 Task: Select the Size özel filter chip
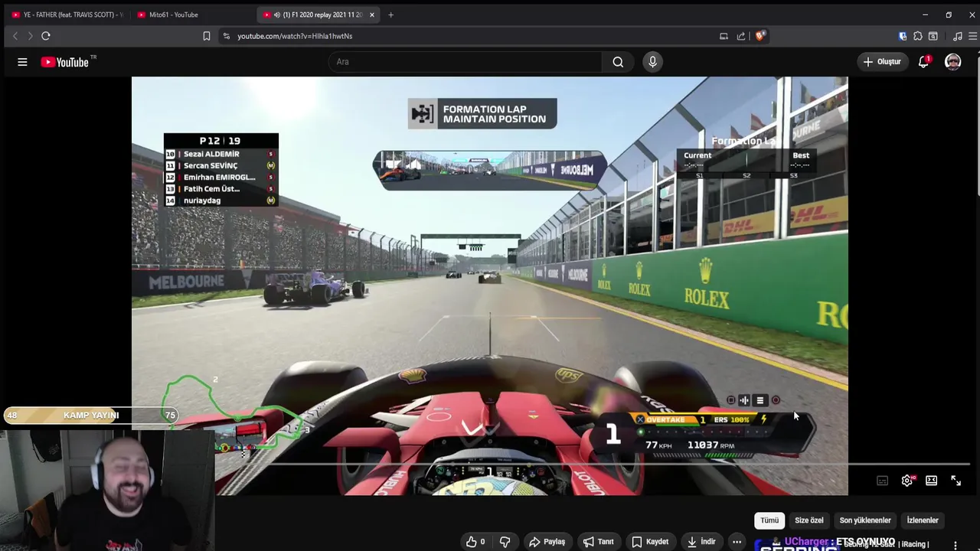click(809, 520)
